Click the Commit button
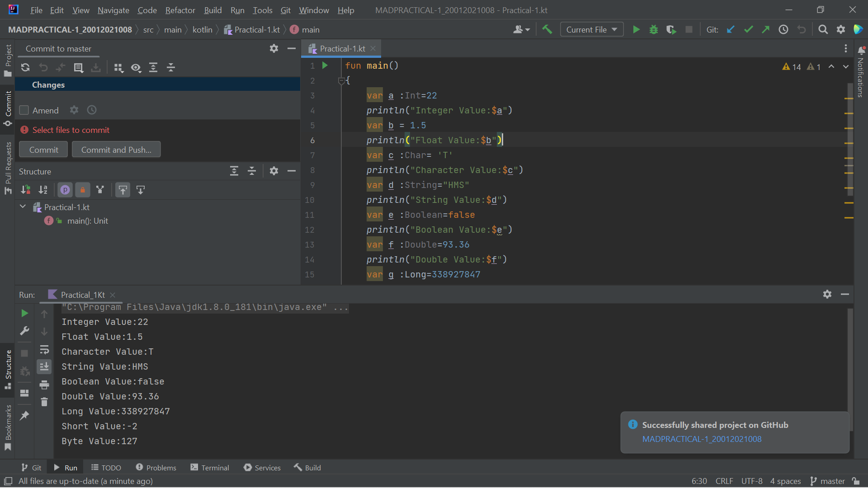Screen dimensions: 868x488 point(43,150)
